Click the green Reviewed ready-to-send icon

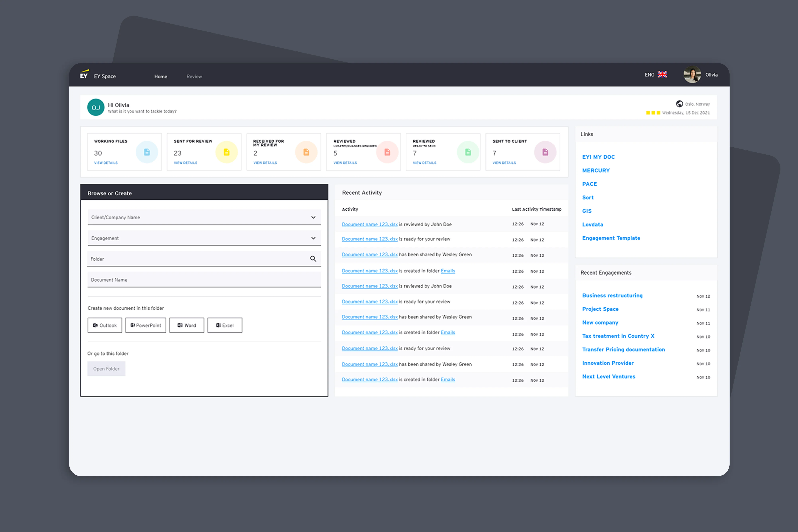(x=468, y=152)
